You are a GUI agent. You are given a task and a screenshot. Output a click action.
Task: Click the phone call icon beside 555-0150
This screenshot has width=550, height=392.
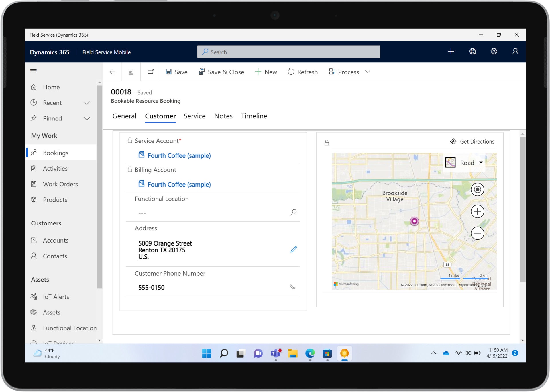point(292,286)
